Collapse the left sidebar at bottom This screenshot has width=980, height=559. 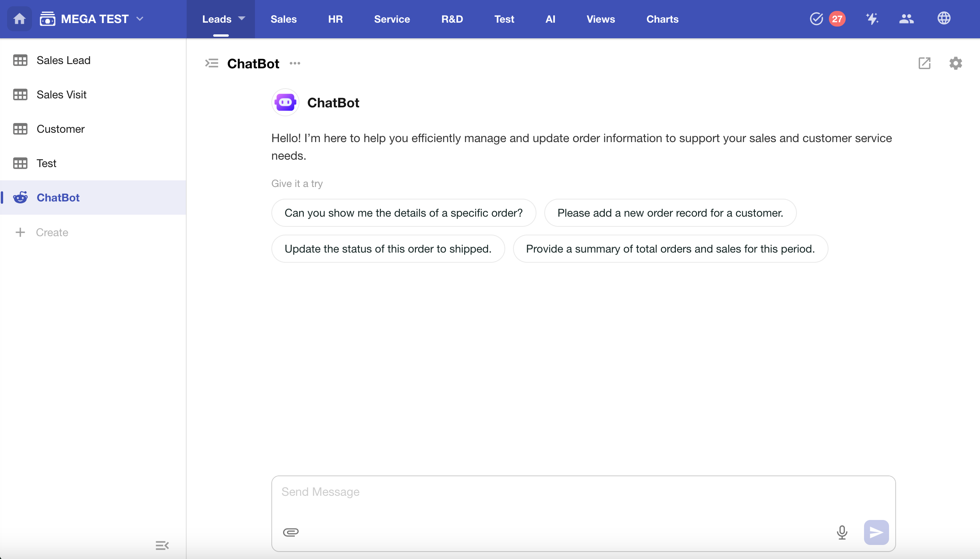tap(162, 545)
